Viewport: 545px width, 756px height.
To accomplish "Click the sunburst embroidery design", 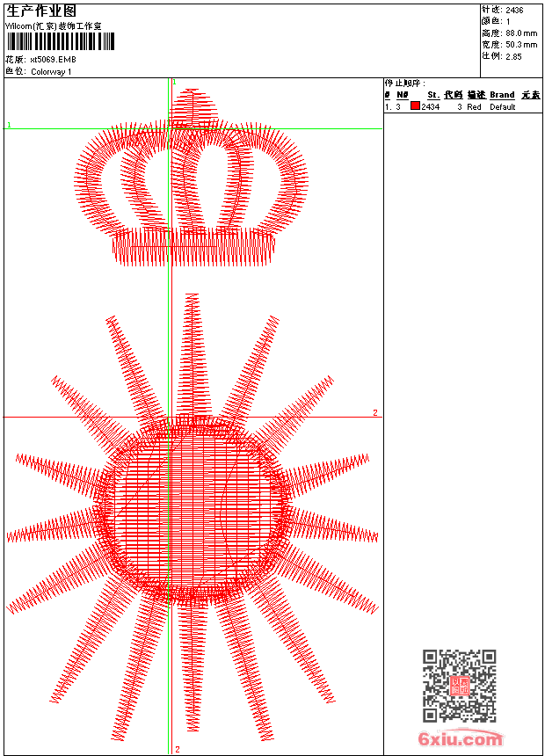I will pyautogui.click(x=192, y=517).
